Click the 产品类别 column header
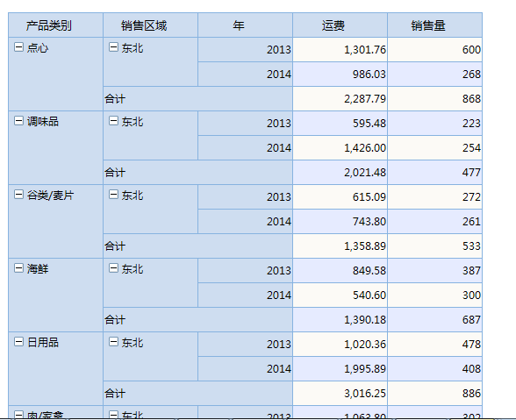This screenshot has height=420, width=516. pos(55,25)
